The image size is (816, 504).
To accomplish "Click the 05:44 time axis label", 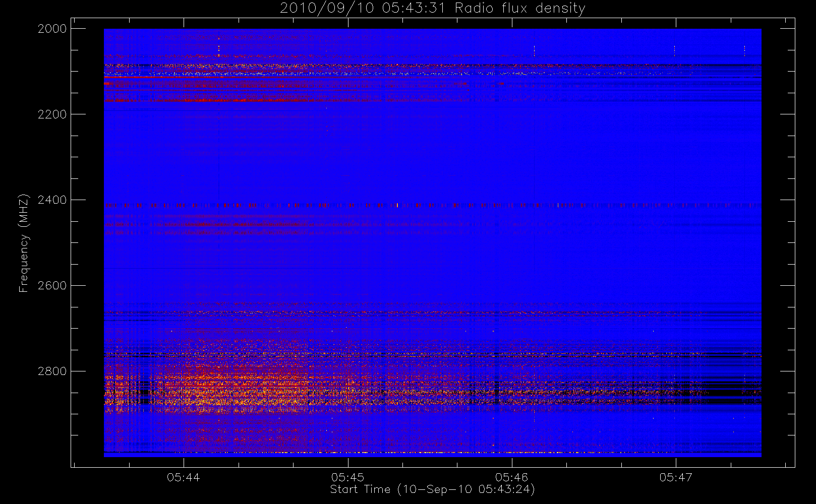I will tap(184, 477).
